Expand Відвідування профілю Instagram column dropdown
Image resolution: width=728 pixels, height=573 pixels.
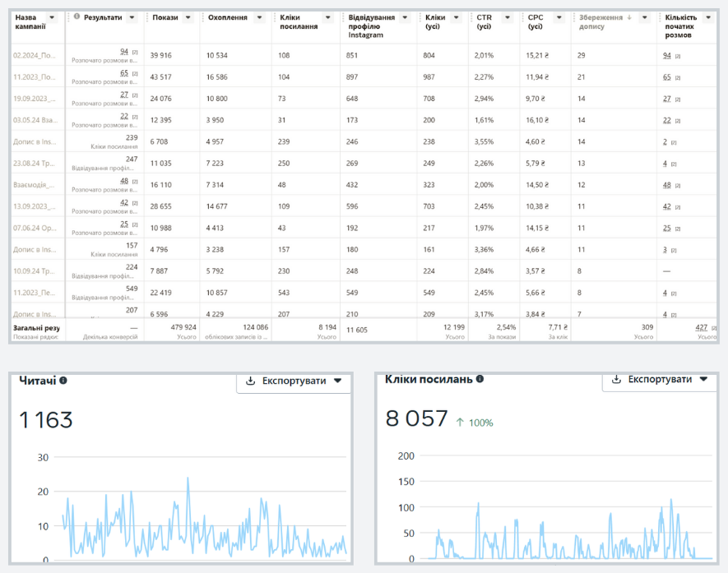[x=403, y=17]
